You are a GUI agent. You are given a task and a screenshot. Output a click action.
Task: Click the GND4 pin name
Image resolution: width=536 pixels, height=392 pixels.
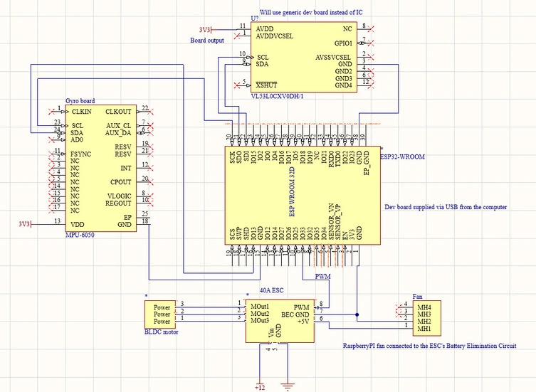click(344, 85)
